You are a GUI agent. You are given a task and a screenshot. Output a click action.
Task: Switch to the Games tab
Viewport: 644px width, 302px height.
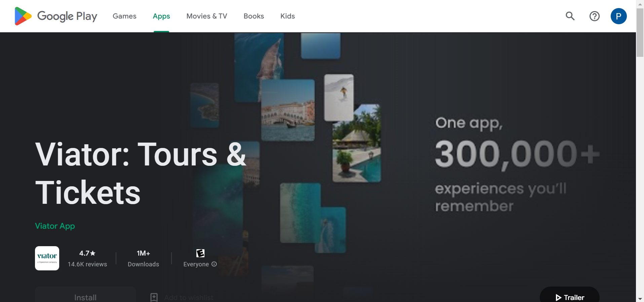(x=124, y=16)
